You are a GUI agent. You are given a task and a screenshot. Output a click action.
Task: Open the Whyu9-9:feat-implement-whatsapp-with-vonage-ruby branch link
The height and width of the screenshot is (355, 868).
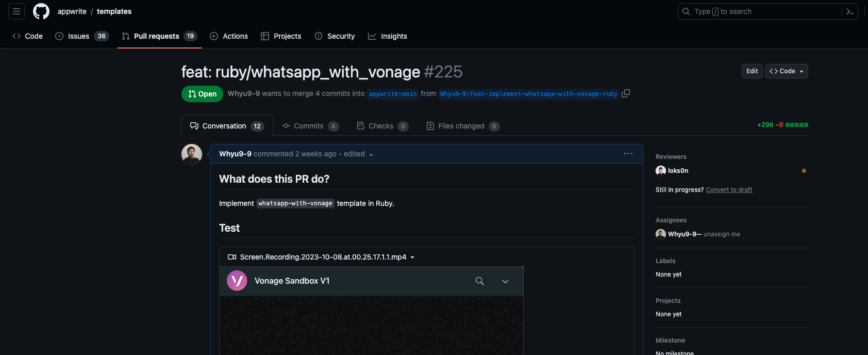(529, 94)
